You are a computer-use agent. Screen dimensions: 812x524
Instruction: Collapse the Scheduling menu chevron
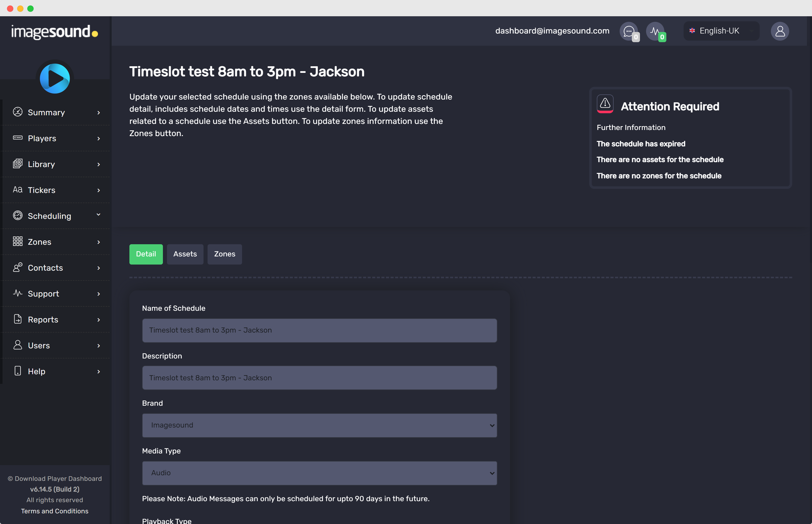[x=99, y=215]
